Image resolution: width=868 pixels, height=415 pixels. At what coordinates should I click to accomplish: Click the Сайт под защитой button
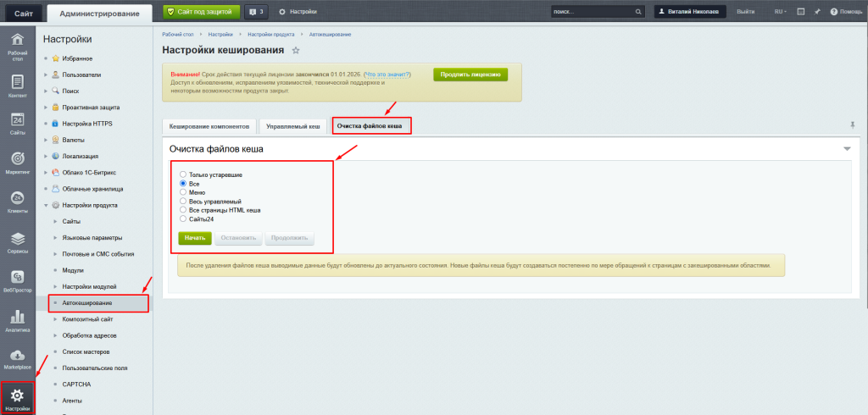tap(202, 12)
